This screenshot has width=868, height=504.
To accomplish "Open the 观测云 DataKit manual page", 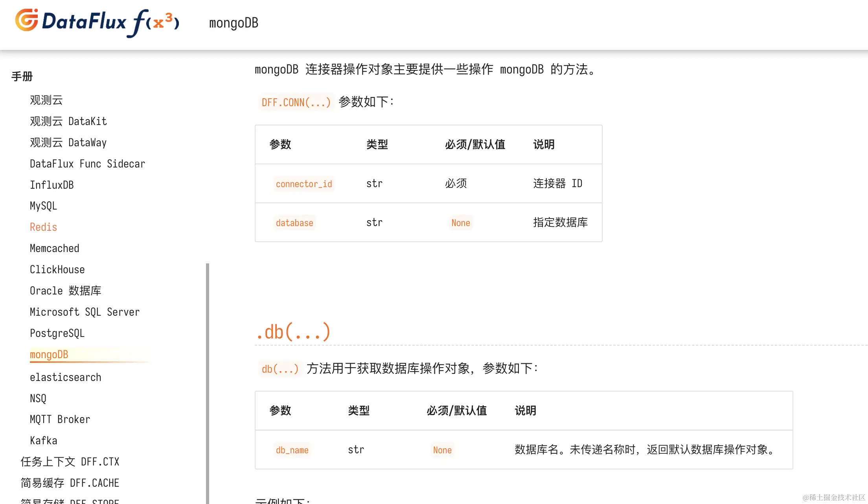I will pyautogui.click(x=68, y=121).
